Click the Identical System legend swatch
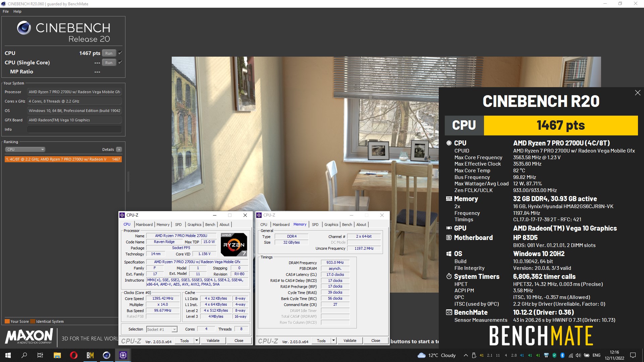 pyautogui.click(x=33, y=321)
